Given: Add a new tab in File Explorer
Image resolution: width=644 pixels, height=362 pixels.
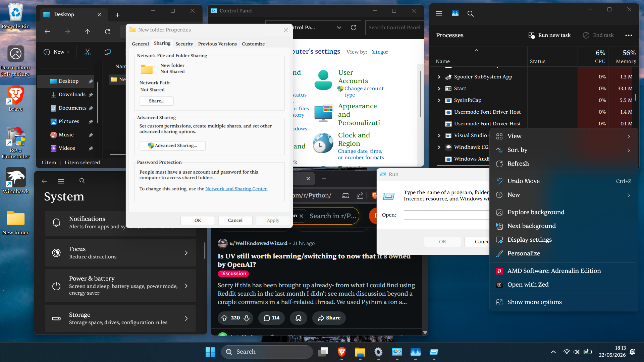Looking at the screenshot, I should tap(117, 15).
